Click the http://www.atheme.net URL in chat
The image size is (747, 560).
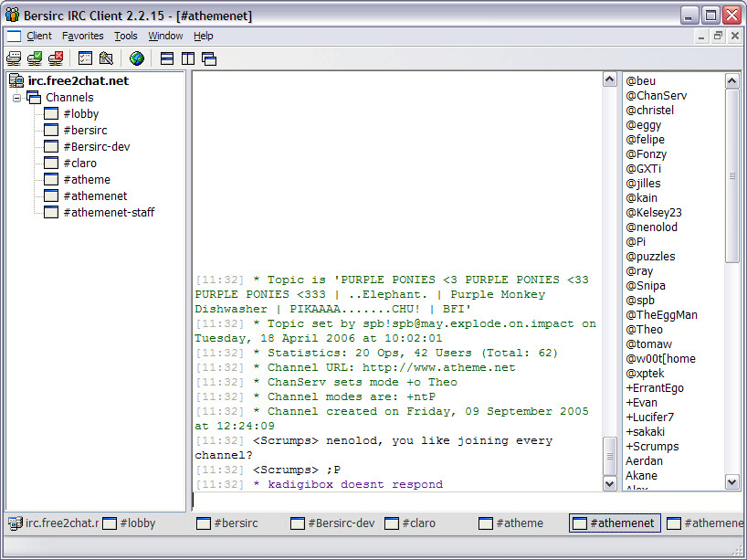tap(438, 367)
